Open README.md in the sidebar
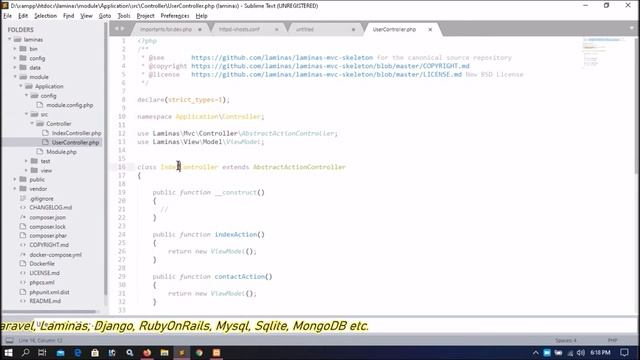Image resolution: width=640 pixels, height=360 pixels. click(x=45, y=301)
